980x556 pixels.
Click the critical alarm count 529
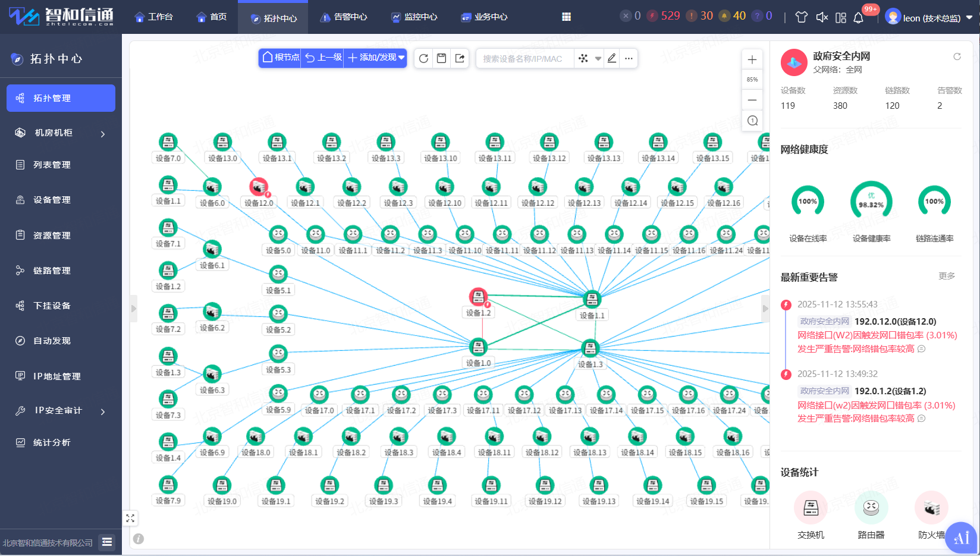(664, 16)
